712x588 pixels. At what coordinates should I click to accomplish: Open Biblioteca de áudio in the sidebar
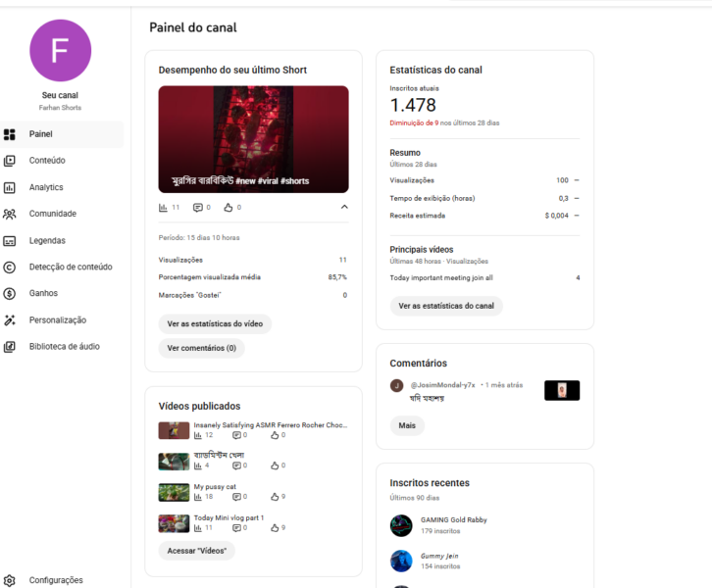tap(62, 347)
